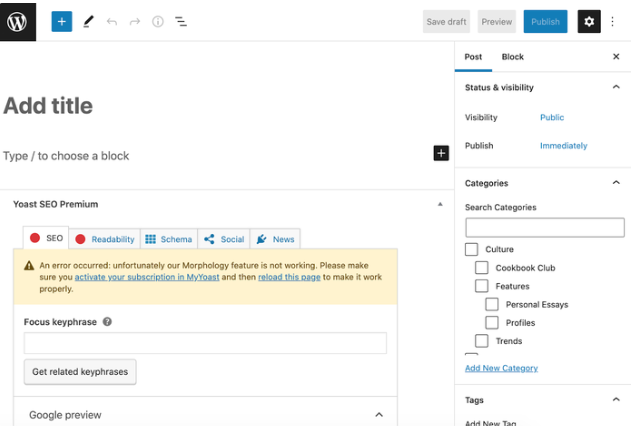The image size is (631, 429).
Task: Click the Type / to choose a block area
Action: tap(66, 156)
